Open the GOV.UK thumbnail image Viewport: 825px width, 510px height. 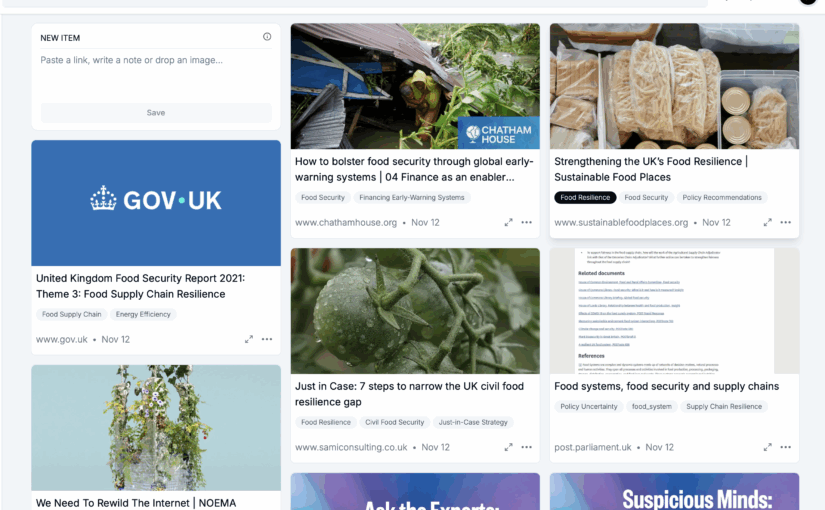(x=156, y=203)
